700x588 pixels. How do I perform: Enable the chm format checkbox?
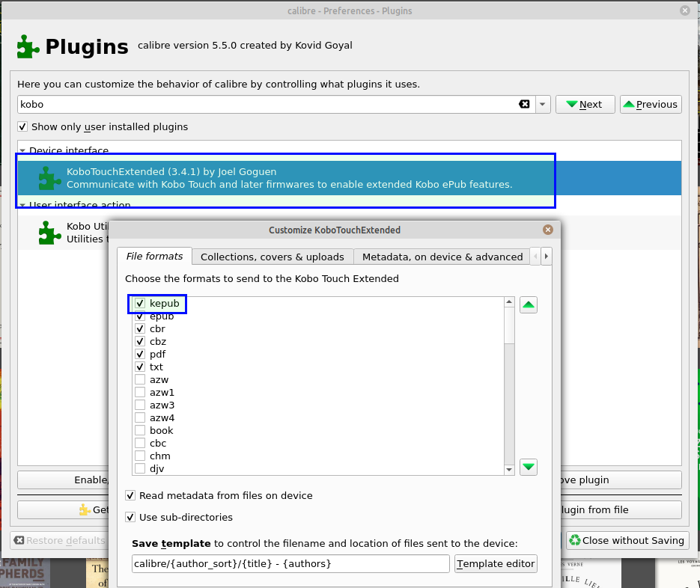(140, 456)
